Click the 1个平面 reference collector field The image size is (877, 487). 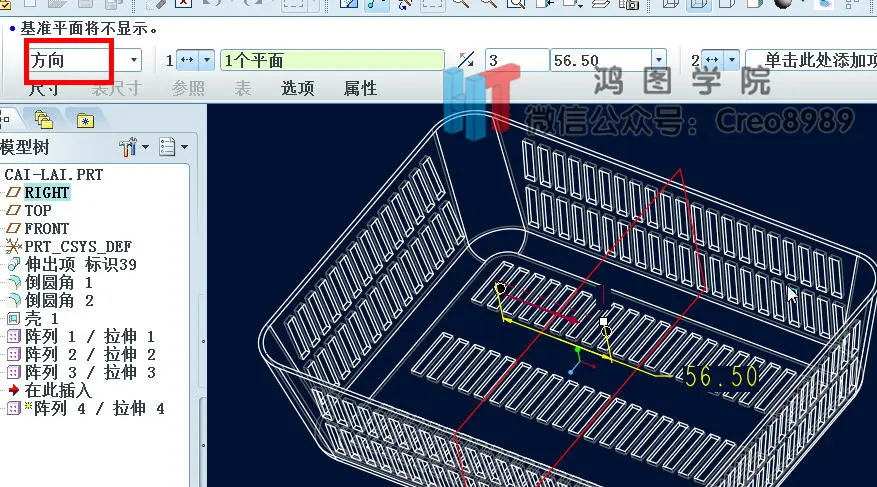pyautogui.click(x=332, y=60)
